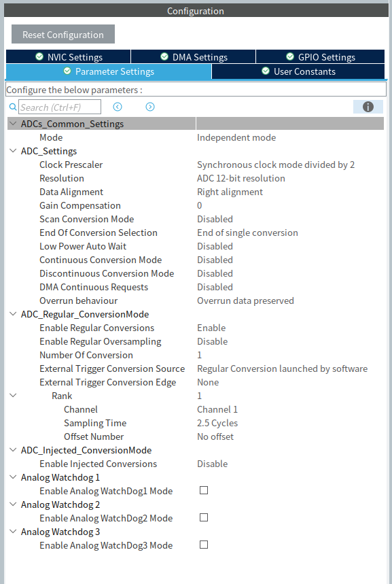Collapse the ADC_Injected_ConversionMode section
This screenshot has height=584, width=392.
click(x=13, y=450)
